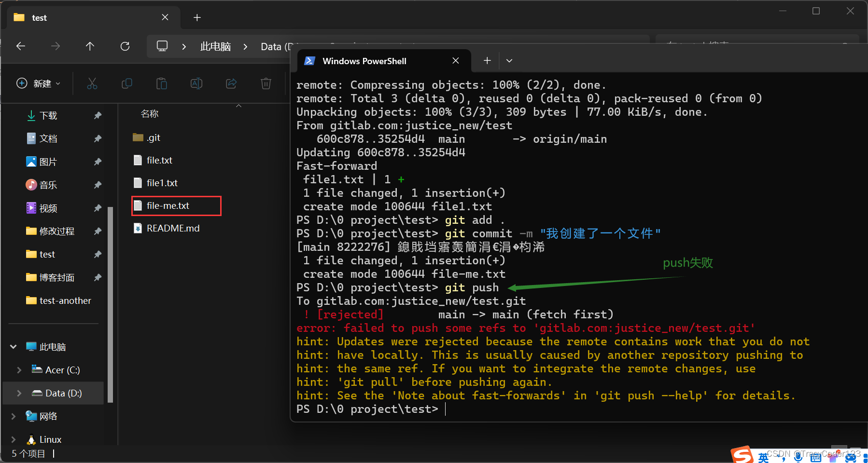Click the 英 input language indicator
868x463 pixels.
coord(763,458)
